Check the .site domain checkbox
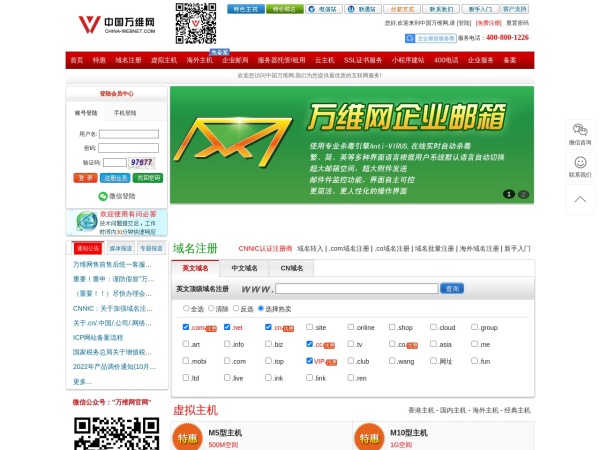The image size is (600, 450). click(309, 327)
